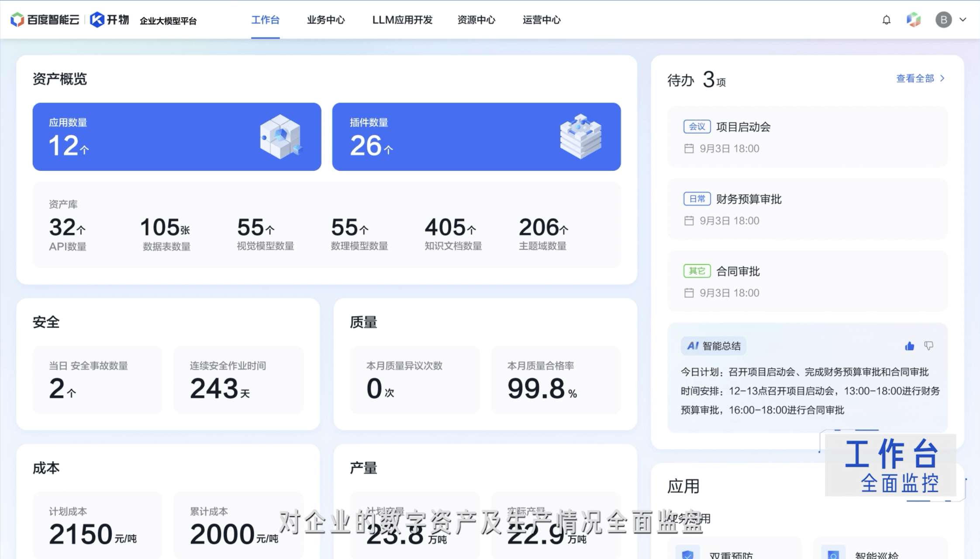Click the 应用数量 blue card
980x559 pixels.
176,137
